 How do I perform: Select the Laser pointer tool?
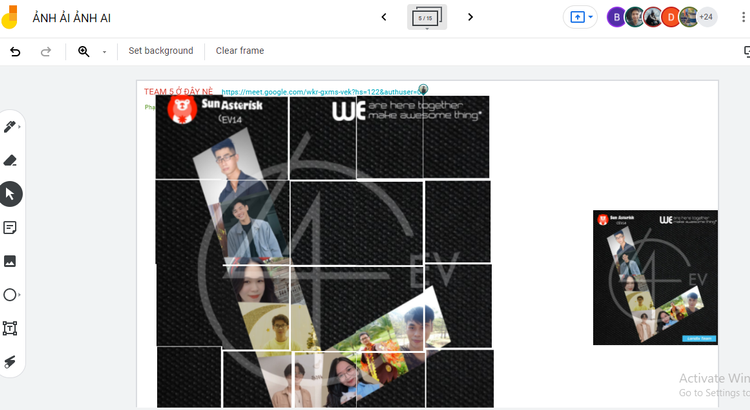[10, 362]
